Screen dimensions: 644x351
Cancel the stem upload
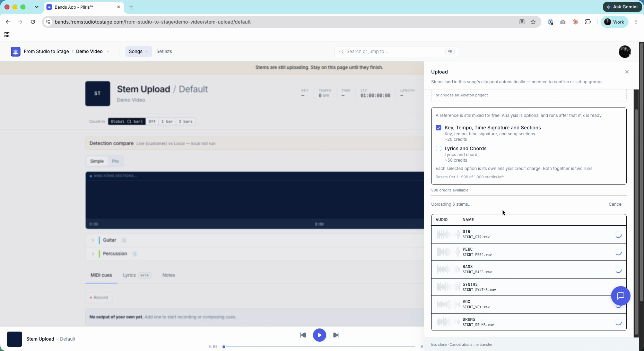tap(615, 204)
